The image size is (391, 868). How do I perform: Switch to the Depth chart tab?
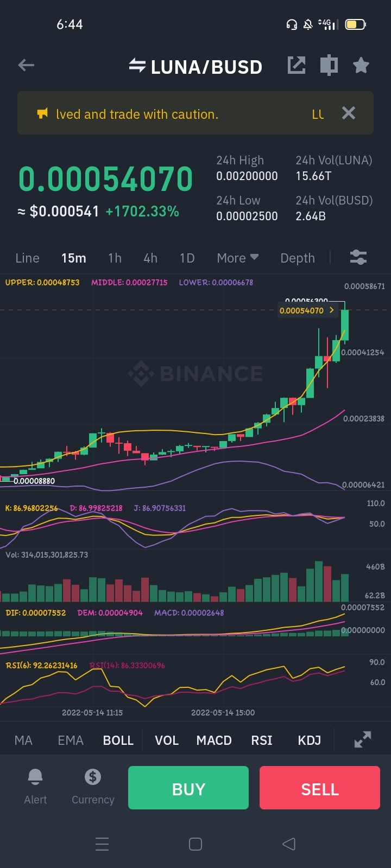pyautogui.click(x=298, y=258)
